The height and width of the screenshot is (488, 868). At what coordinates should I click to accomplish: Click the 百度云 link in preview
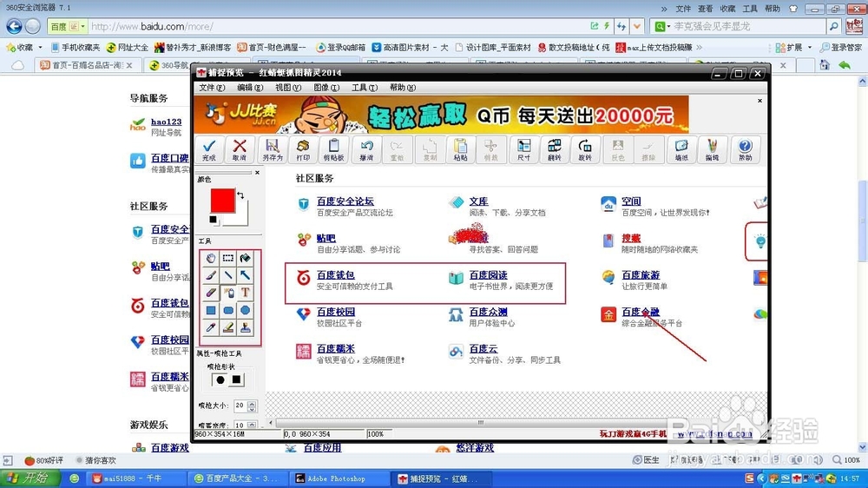pos(483,349)
